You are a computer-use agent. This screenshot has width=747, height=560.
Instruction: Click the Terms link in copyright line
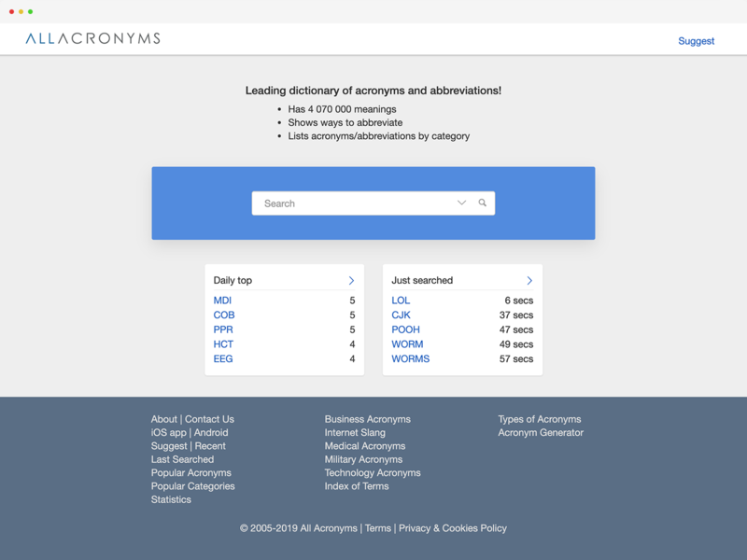(378, 528)
